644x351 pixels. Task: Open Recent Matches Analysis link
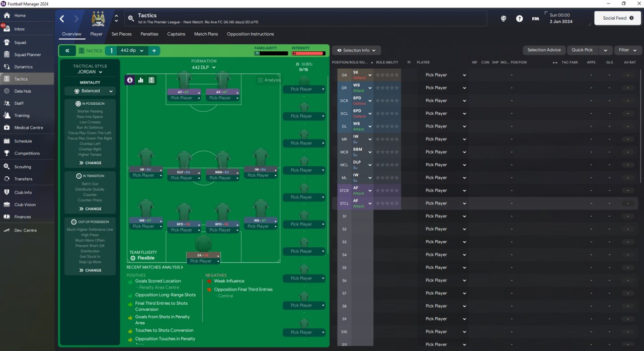tap(154, 267)
